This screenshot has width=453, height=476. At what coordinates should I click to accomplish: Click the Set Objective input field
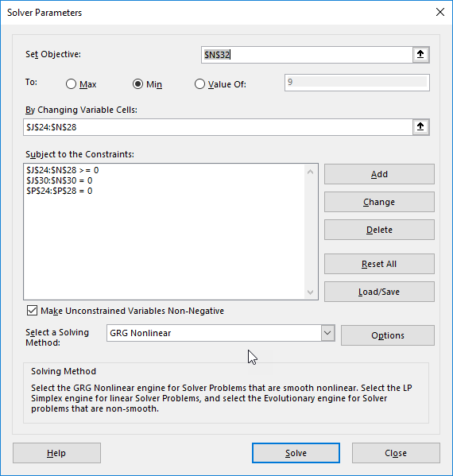point(307,55)
